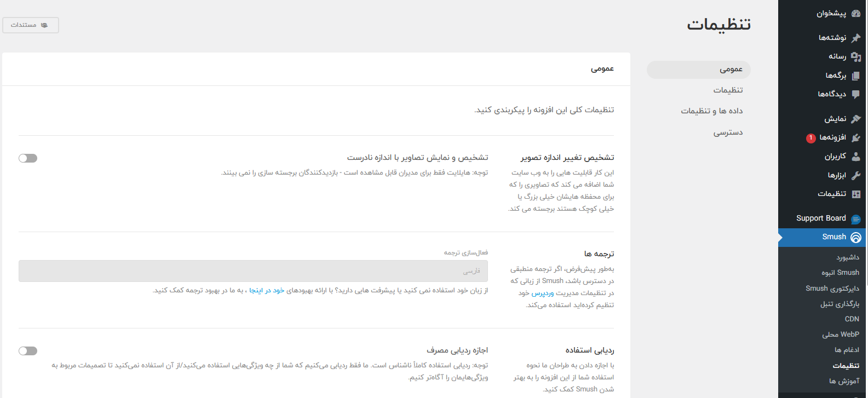Click the Support Board chat icon
868x398 pixels.
(856, 219)
